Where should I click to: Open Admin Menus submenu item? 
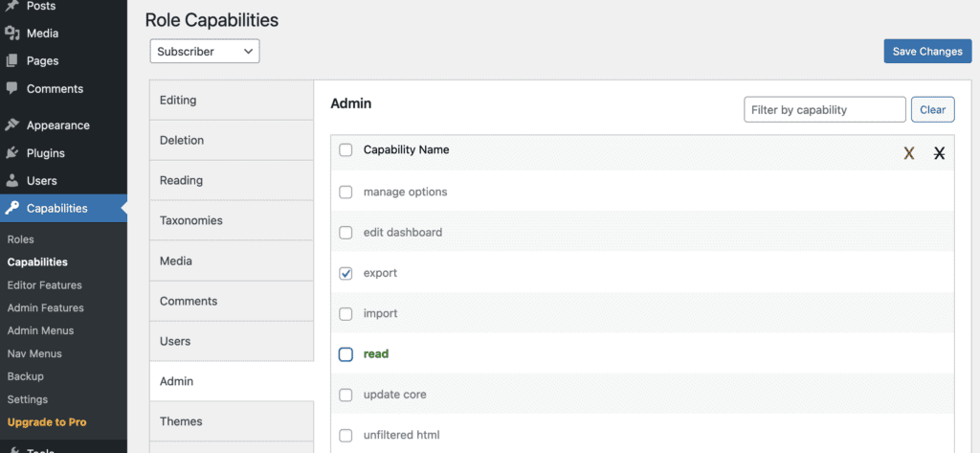40,330
